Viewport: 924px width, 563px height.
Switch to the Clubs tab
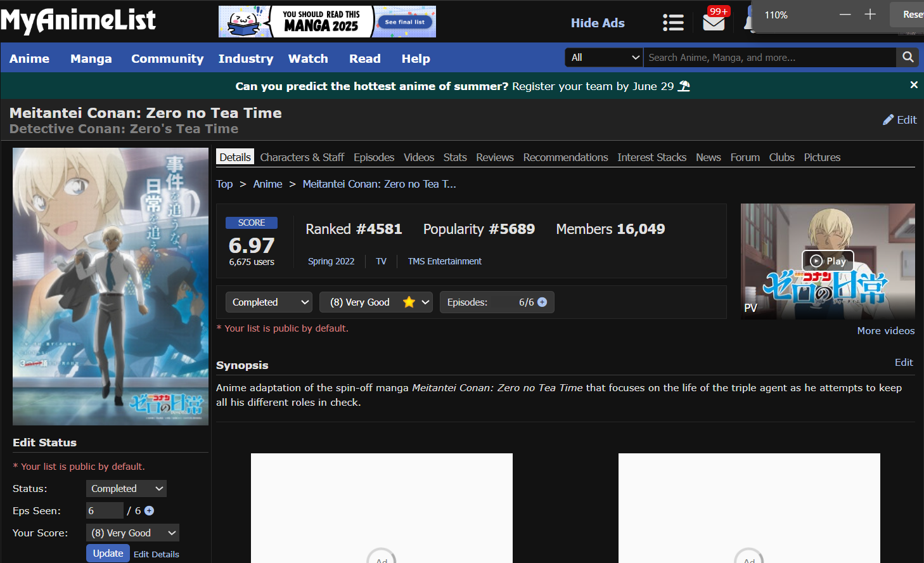[x=782, y=157]
